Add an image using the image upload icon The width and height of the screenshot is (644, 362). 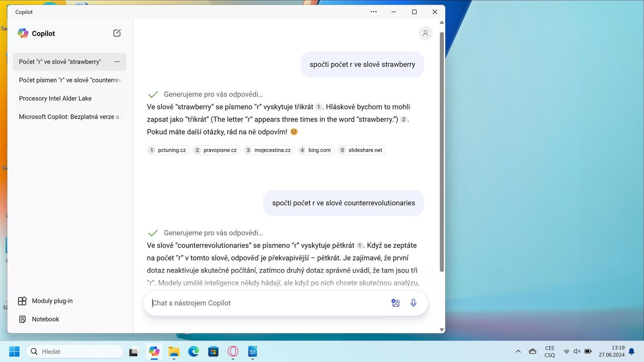[x=396, y=303]
